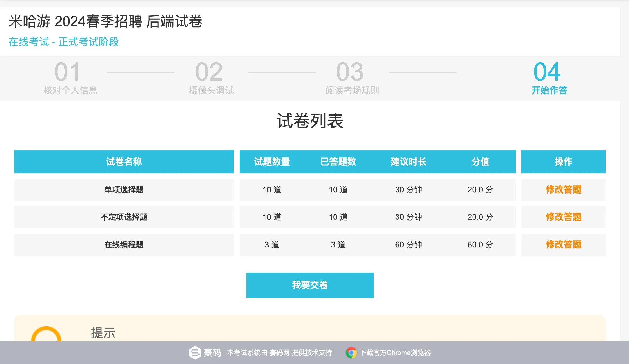The image size is (629, 364).
Task: Click the 在线编程题 paper name
Action: [x=124, y=245]
